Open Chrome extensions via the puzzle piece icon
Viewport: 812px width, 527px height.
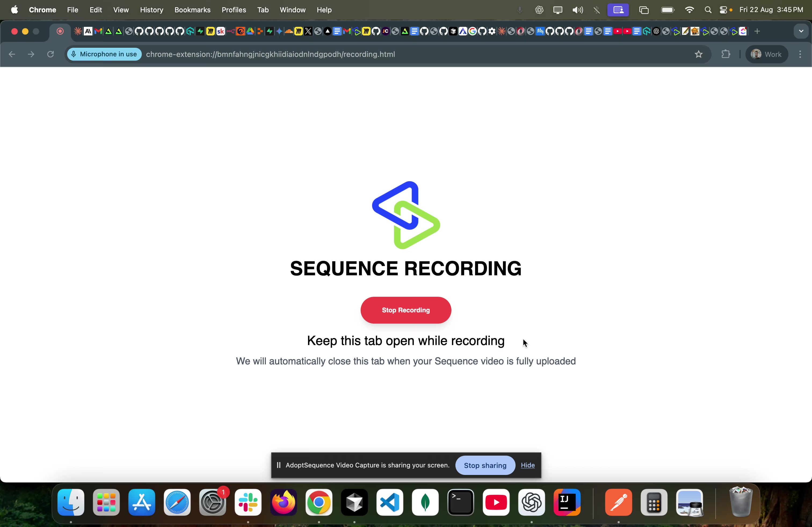pos(726,54)
